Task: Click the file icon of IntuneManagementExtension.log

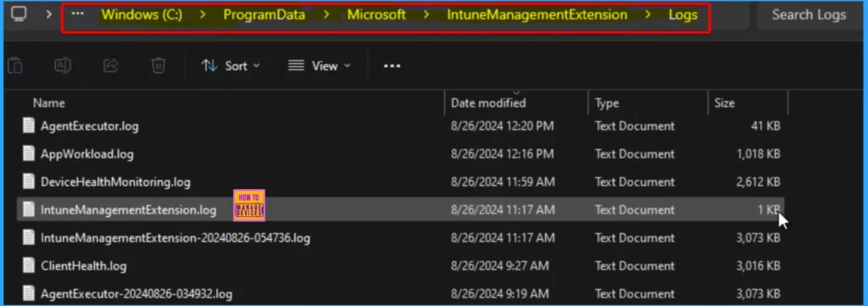Action: click(29, 209)
